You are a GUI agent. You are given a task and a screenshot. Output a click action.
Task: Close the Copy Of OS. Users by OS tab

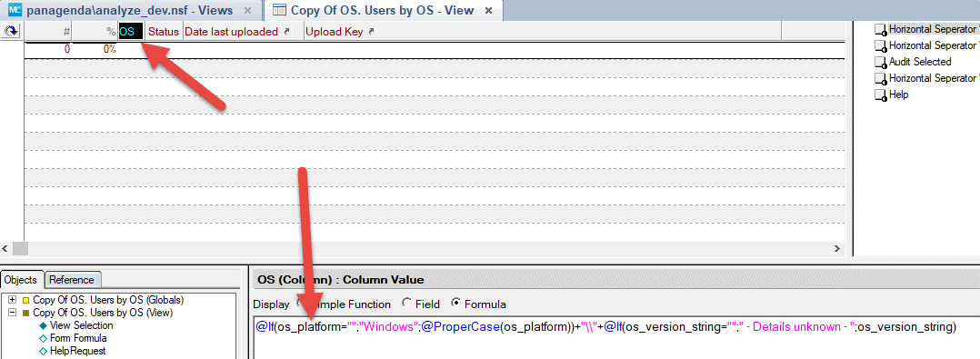pyautogui.click(x=489, y=11)
